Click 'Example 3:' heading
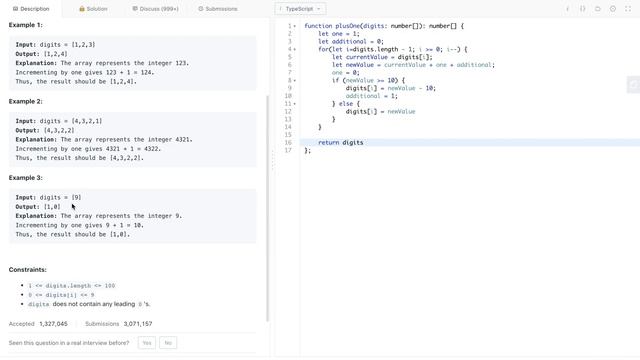 tap(25, 178)
